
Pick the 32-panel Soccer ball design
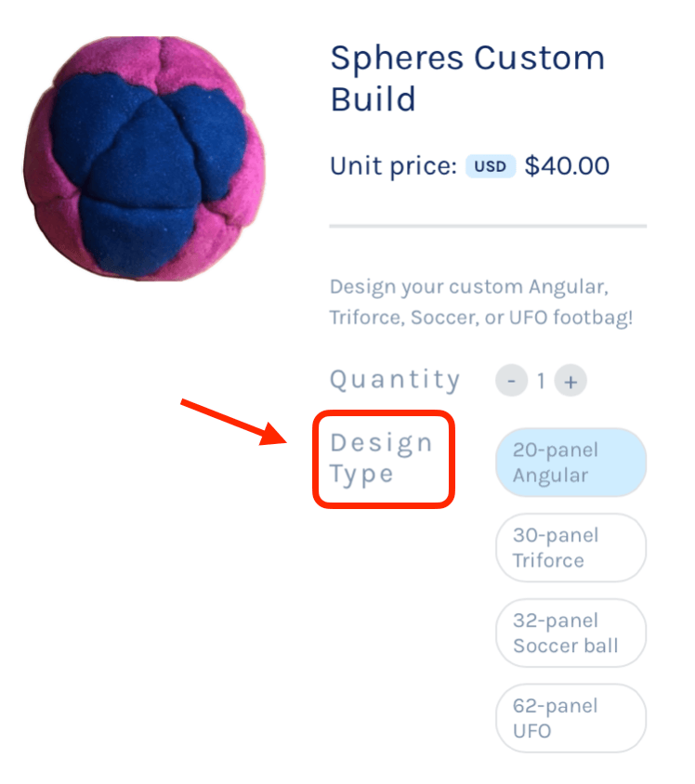(570, 634)
